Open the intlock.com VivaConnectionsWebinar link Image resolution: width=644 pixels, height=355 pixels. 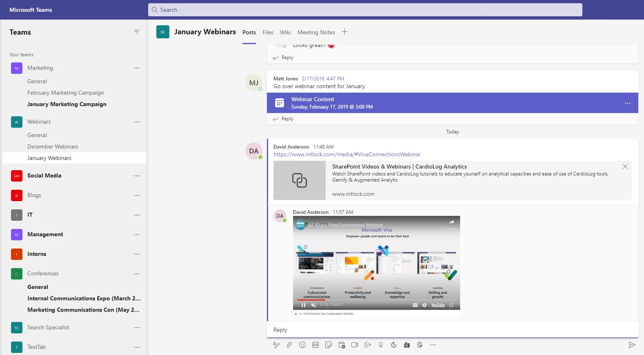click(347, 154)
